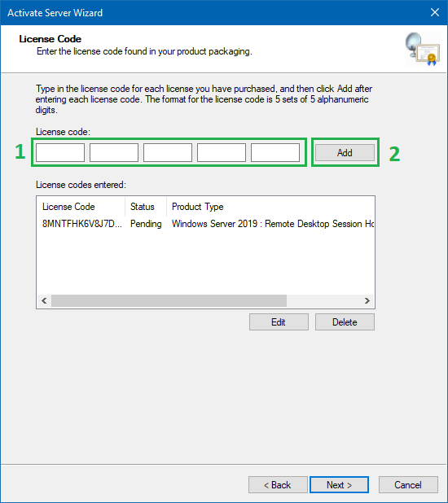The image size is (448, 503).
Task: Focus the fourth license code field
Action: pyautogui.click(x=222, y=152)
